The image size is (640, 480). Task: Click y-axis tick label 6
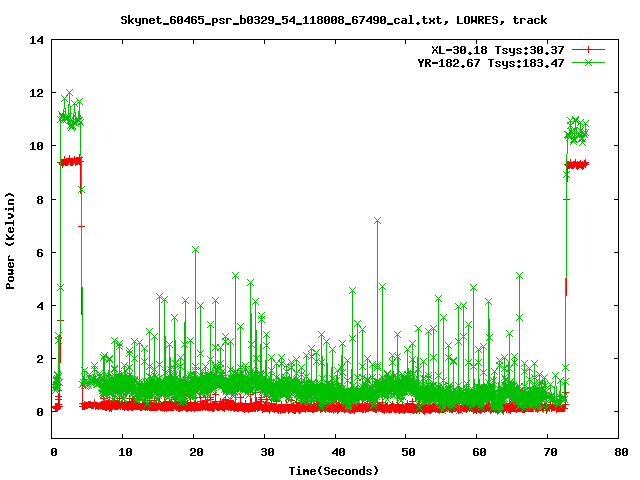coord(40,253)
